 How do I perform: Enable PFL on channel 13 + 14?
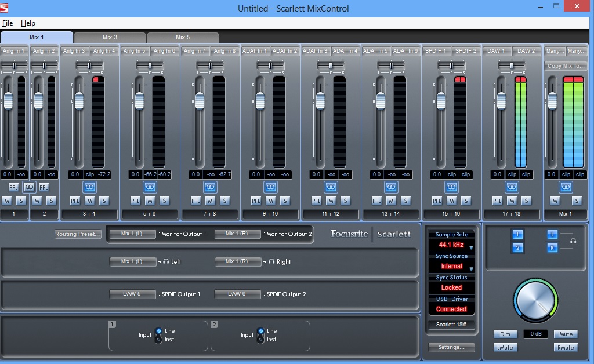pos(376,201)
